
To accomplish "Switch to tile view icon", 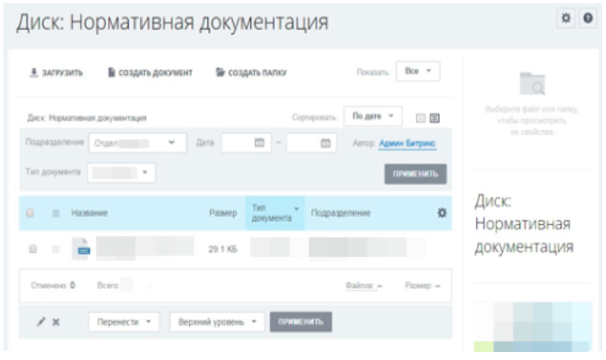I will tap(420, 118).
